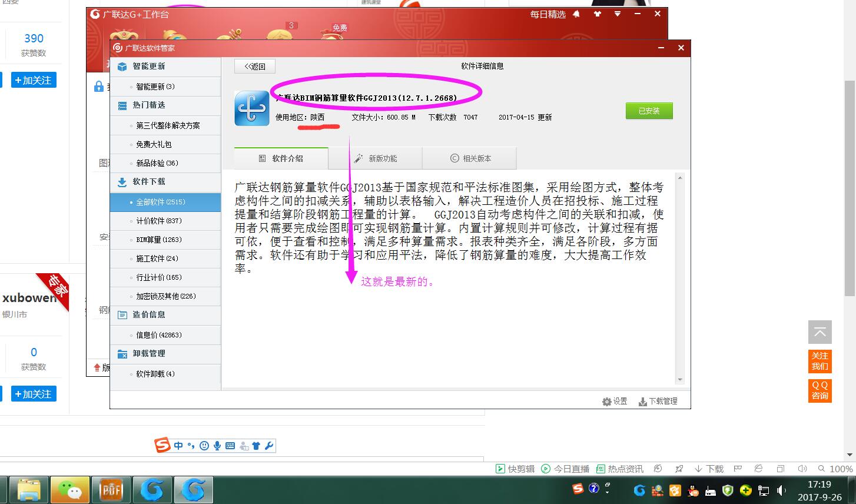Open 设置 settings gear at window bottom
The height and width of the screenshot is (504, 856).
[x=615, y=401]
